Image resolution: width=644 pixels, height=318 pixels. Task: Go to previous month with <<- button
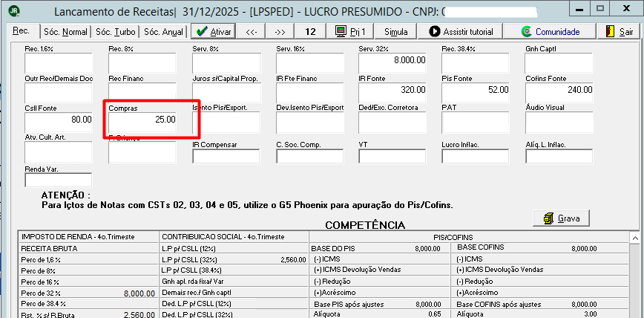click(252, 32)
